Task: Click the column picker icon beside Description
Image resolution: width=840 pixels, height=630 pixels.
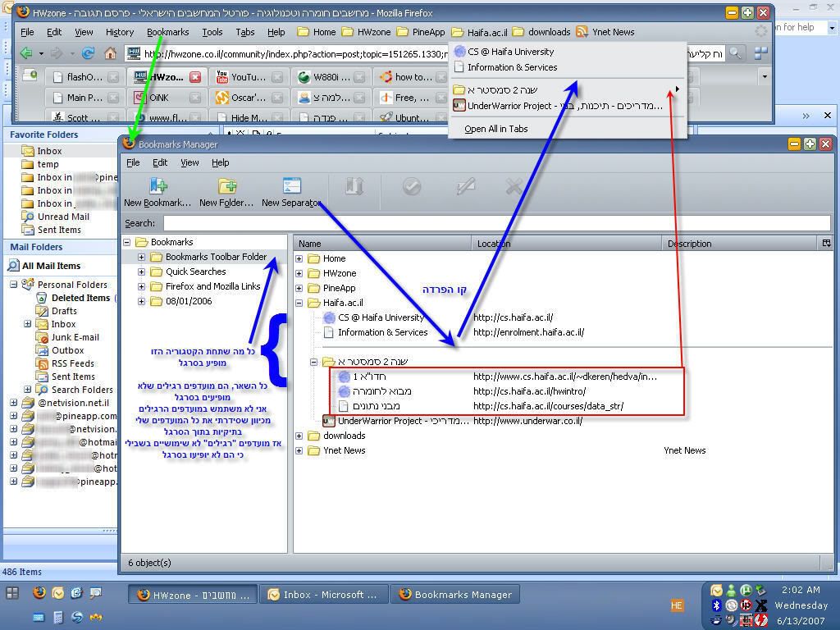Action: (x=827, y=243)
